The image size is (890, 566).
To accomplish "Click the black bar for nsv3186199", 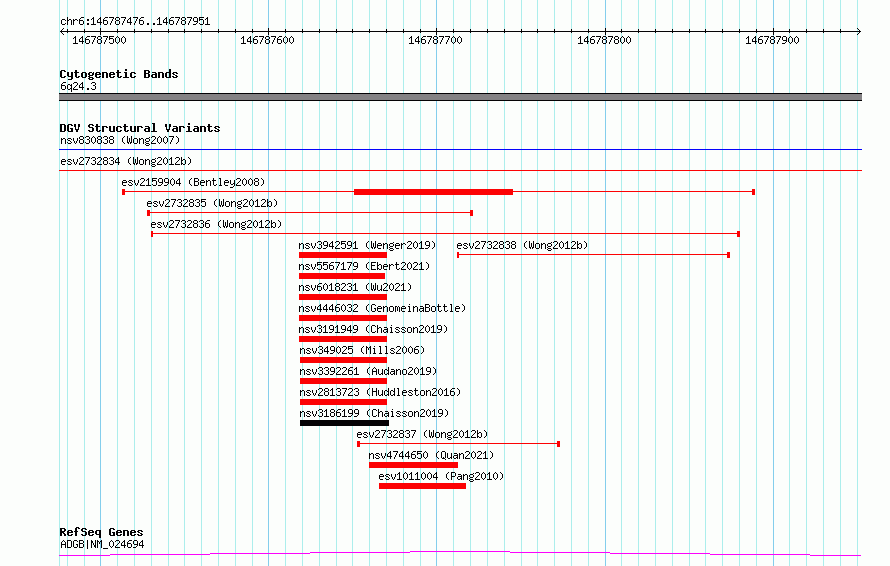I will pos(345,423).
